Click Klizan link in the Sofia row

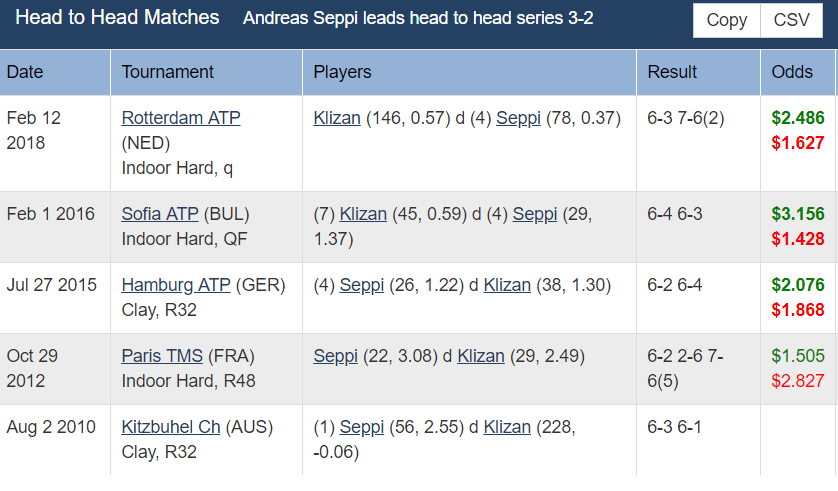pos(363,214)
